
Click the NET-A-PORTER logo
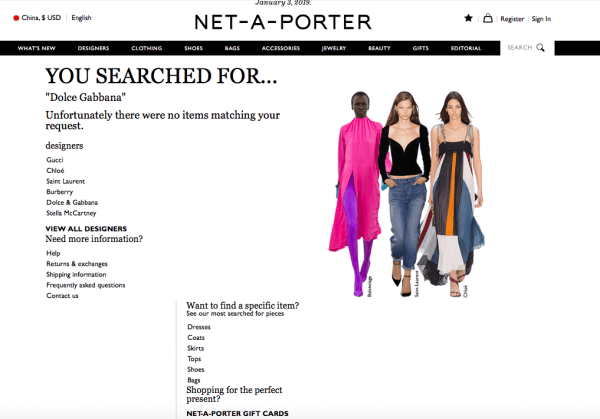click(x=283, y=22)
